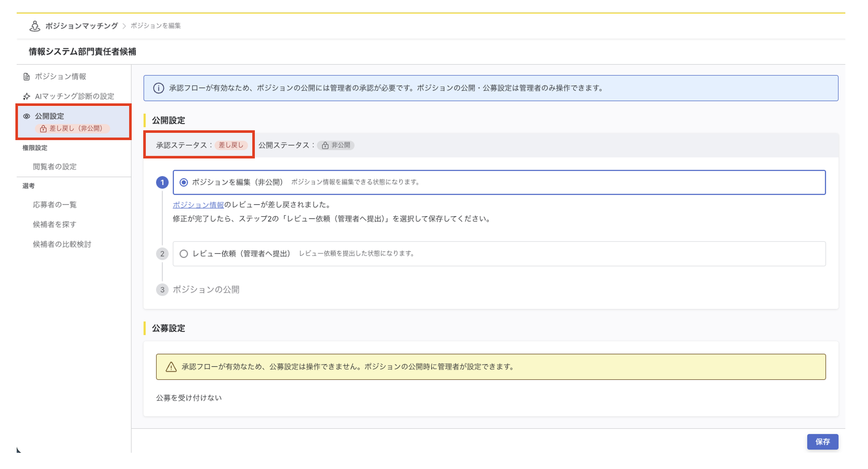Click the 差し戻し（非公開）sidebar badge
The height and width of the screenshot is (469, 868).
pos(72,129)
